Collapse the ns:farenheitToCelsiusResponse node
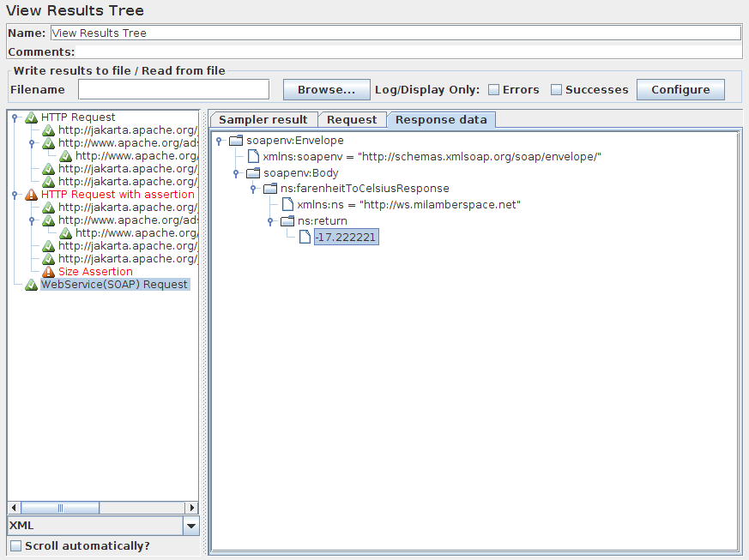 255,189
